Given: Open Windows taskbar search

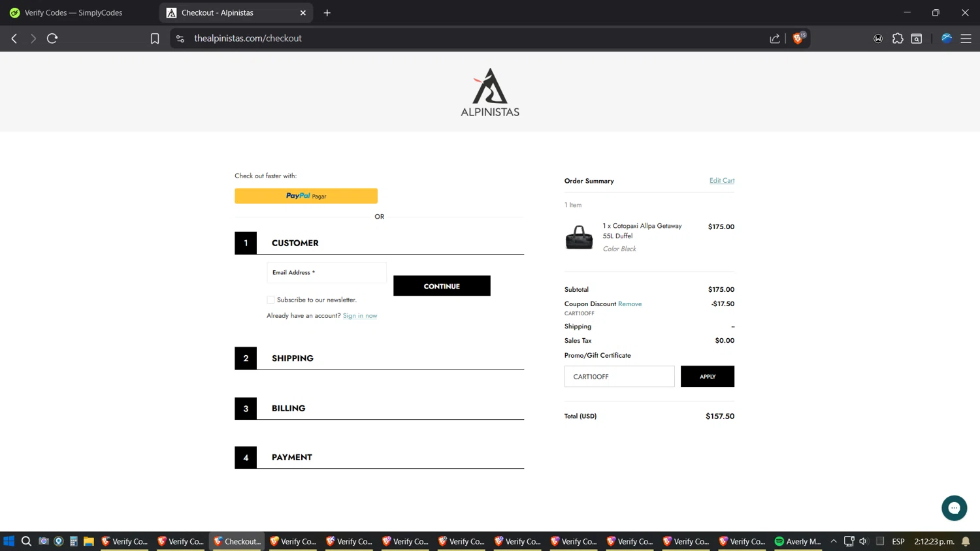Looking at the screenshot, I should [26, 541].
